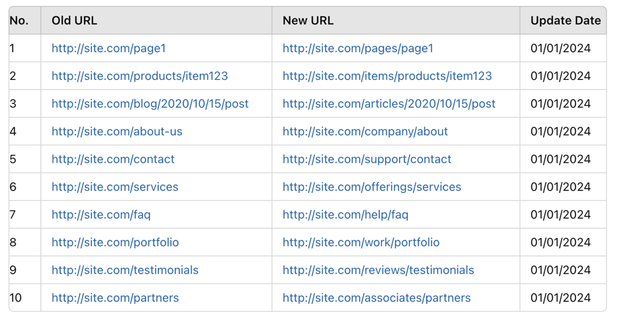
Task: Click the about-us old URL
Action: [x=117, y=132]
